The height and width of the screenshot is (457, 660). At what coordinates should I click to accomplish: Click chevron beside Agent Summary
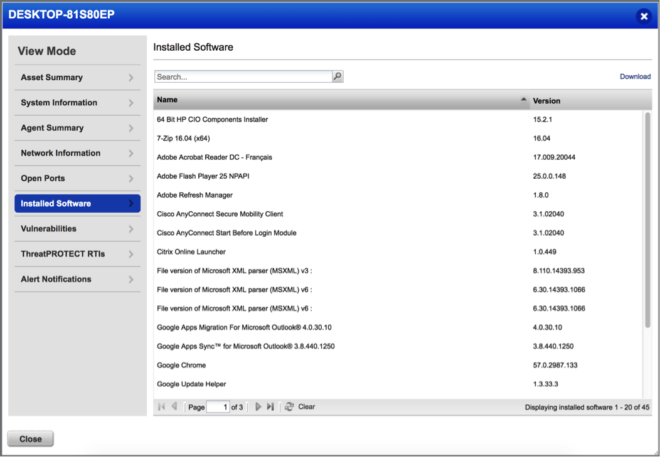131,128
